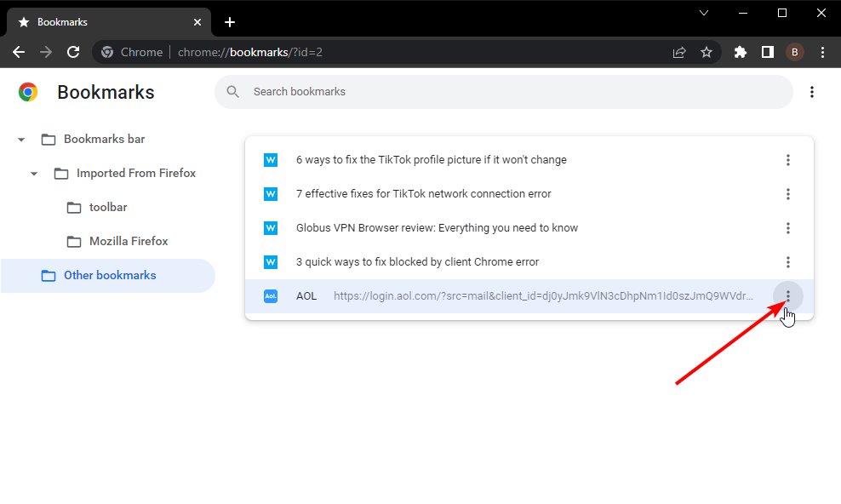The height and width of the screenshot is (504, 841).
Task: Open the tab search dropdown chevron
Action: 704,13
